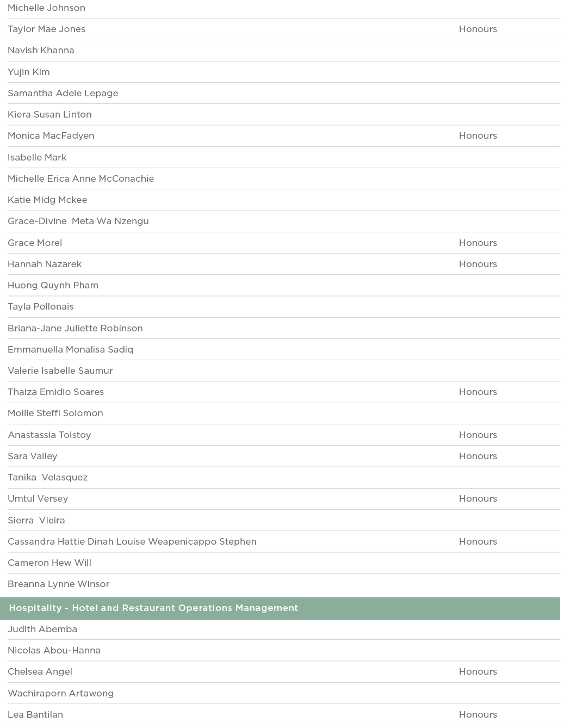
Task: Click on Michelle Erica Anne McConachie
Action: (x=81, y=179)
